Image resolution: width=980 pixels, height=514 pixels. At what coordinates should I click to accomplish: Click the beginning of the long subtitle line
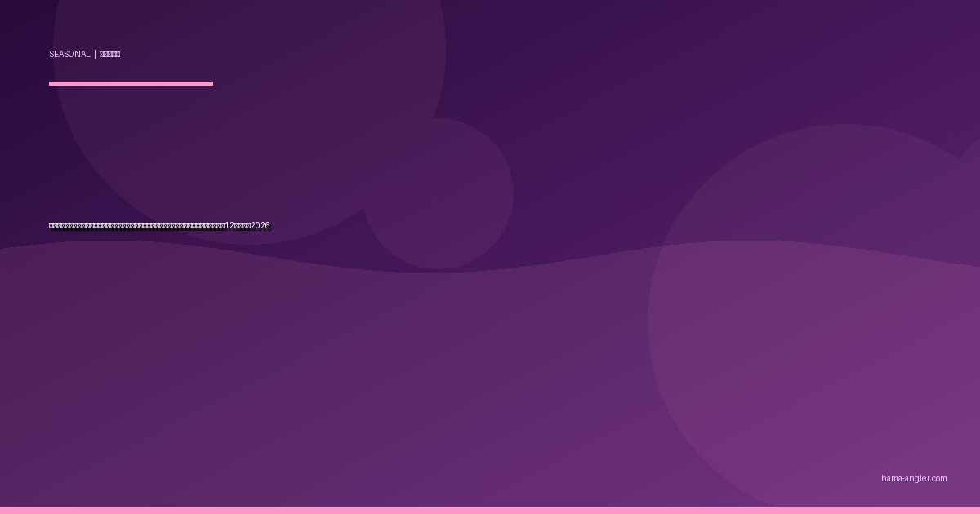(x=52, y=226)
